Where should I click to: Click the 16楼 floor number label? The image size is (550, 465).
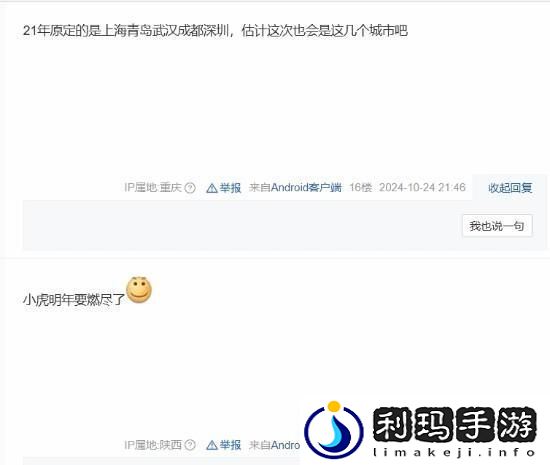click(361, 188)
